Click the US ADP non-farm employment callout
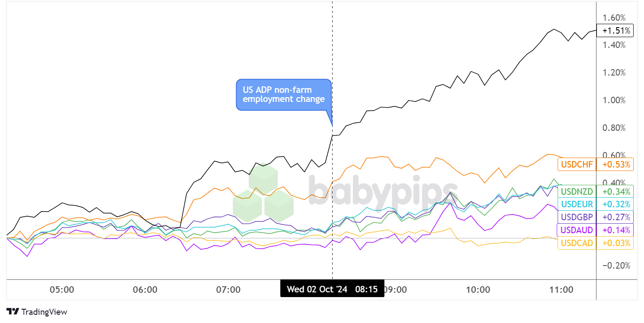 pyautogui.click(x=283, y=94)
